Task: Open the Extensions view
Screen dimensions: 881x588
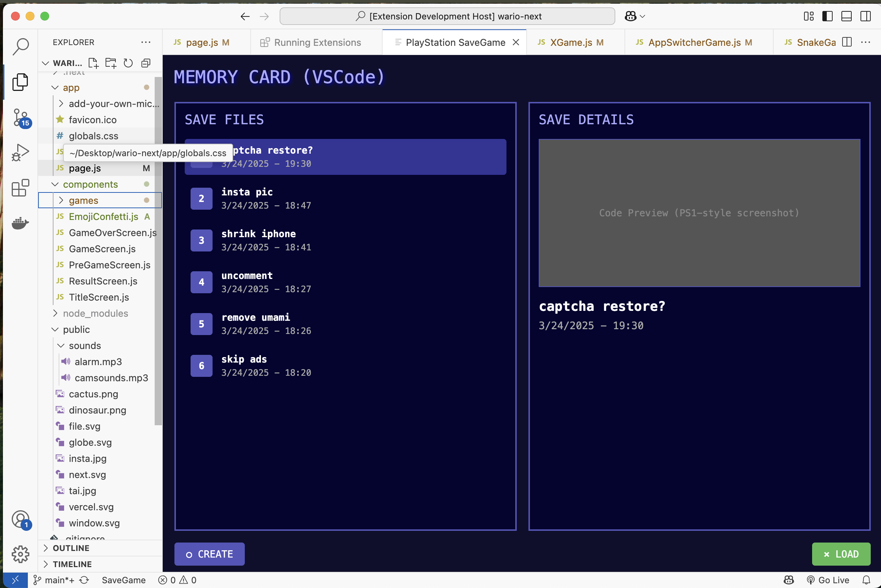Action: 20,188
